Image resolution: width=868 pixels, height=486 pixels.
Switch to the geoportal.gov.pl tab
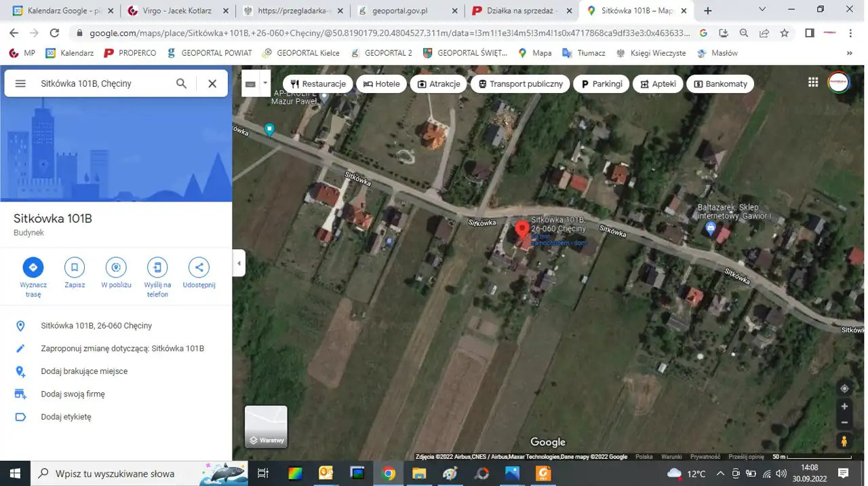(x=401, y=11)
